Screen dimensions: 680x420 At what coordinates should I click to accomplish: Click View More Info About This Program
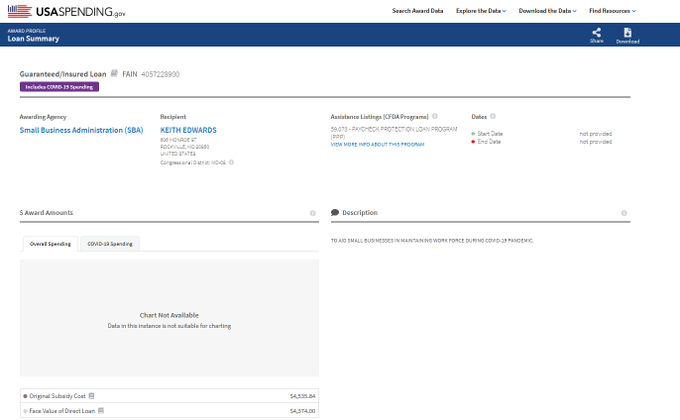coord(377,145)
